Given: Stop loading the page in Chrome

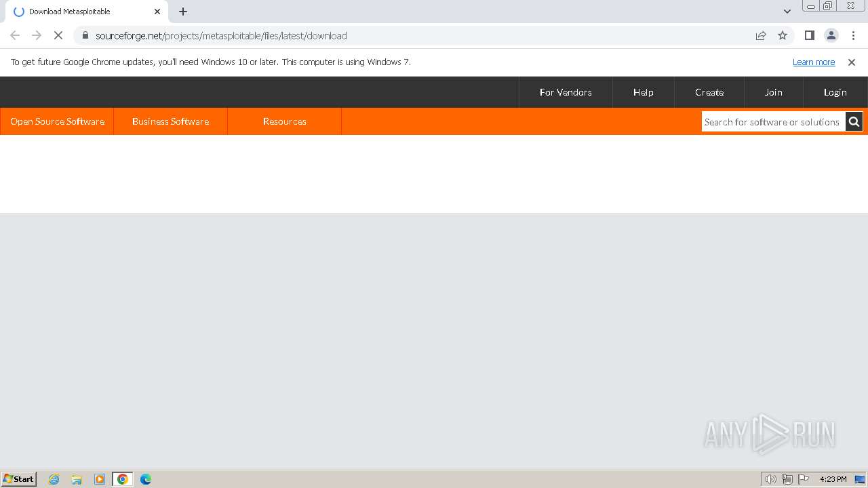Looking at the screenshot, I should pos(58,35).
